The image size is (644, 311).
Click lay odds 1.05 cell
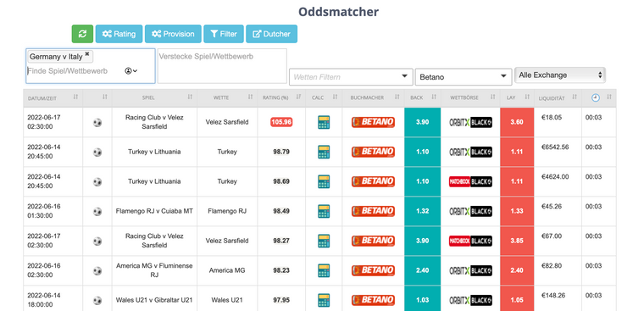point(517,300)
